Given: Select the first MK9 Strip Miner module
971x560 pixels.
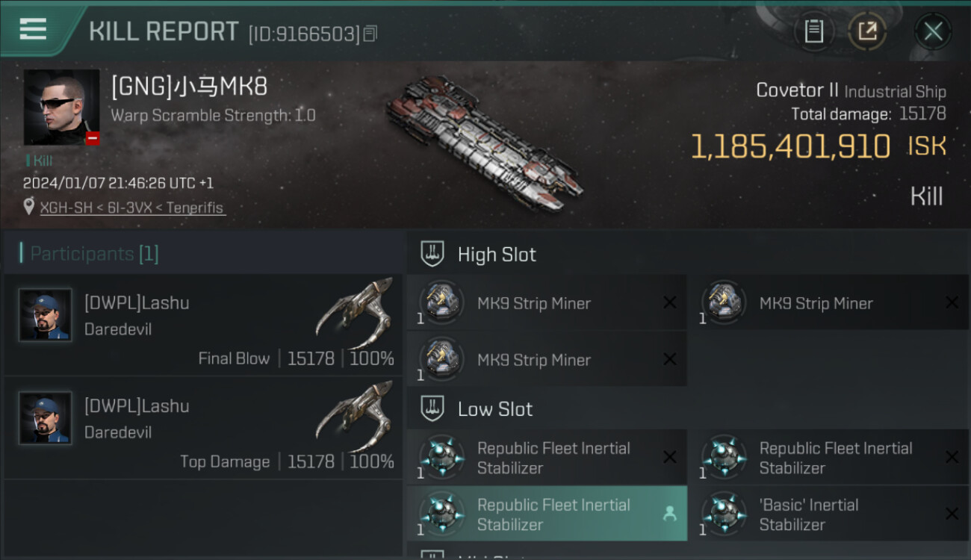Looking at the screenshot, I should [x=533, y=303].
